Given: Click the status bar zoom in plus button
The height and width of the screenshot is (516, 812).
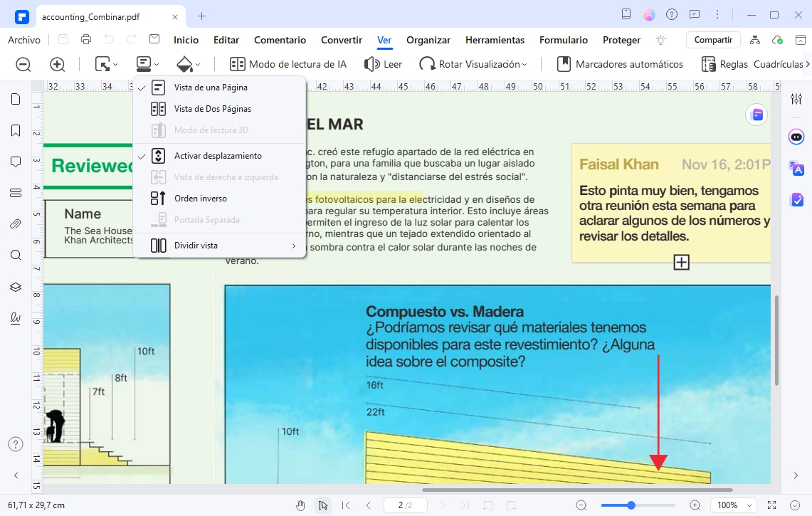Looking at the screenshot, I should (x=695, y=505).
